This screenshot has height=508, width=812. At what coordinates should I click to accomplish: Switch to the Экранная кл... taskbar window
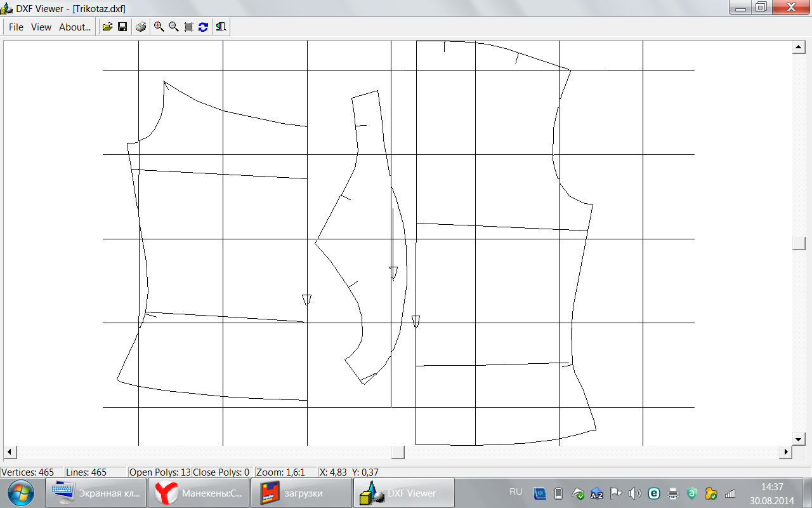(96, 493)
